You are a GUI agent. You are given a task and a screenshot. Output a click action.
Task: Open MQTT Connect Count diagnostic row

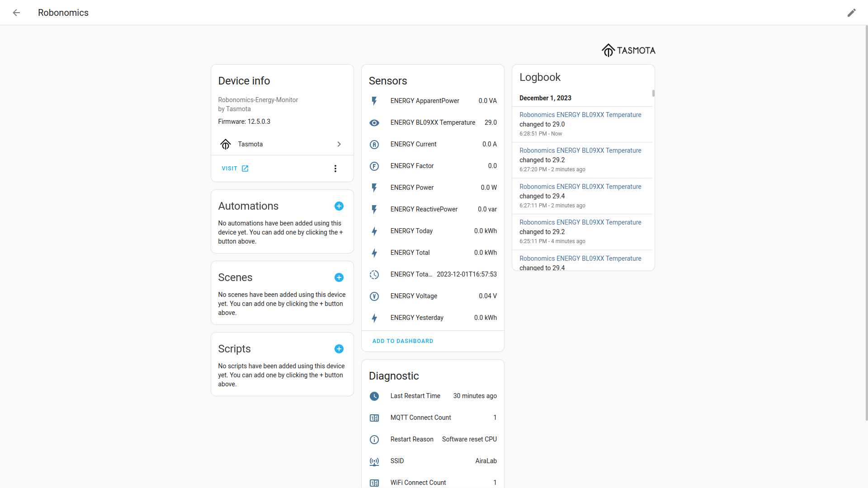pyautogui.click(x=433, y=418)
